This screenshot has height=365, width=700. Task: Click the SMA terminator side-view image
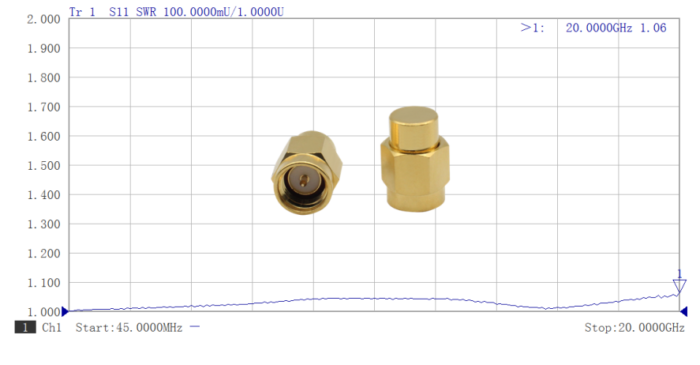[x=415, y=159]
